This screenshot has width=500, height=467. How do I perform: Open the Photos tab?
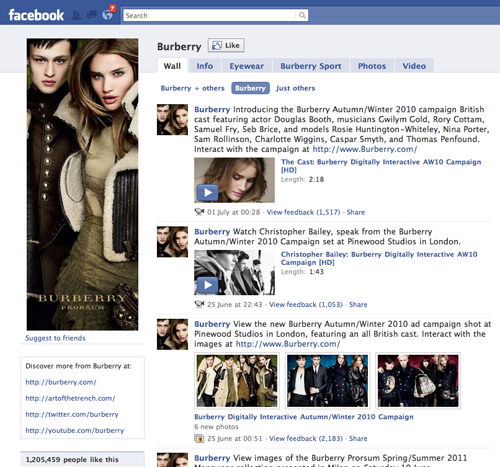(372, 66)
